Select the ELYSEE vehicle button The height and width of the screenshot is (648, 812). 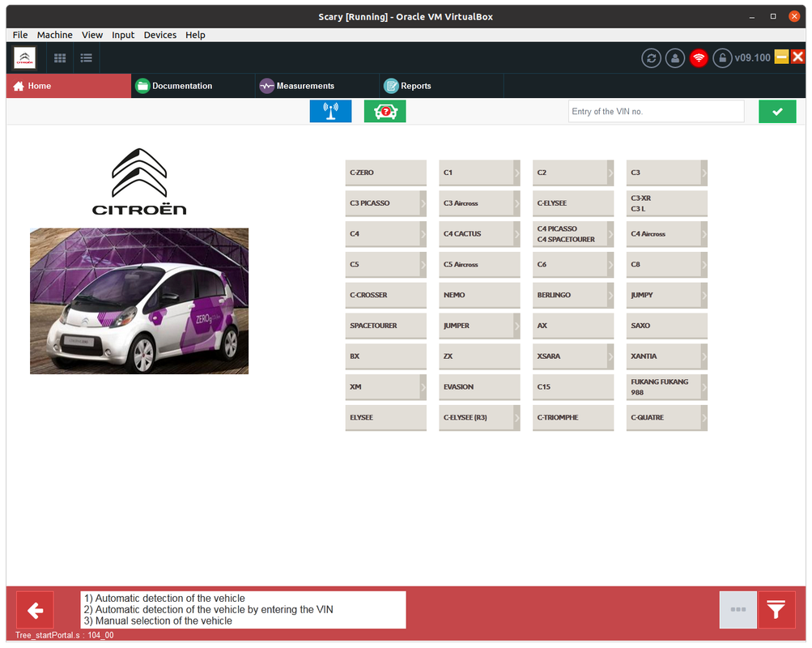point(386,417)
